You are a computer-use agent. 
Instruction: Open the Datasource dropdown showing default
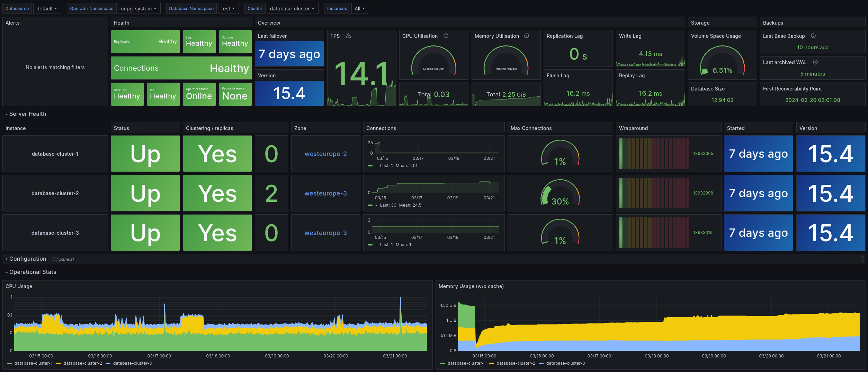point(47,8)
